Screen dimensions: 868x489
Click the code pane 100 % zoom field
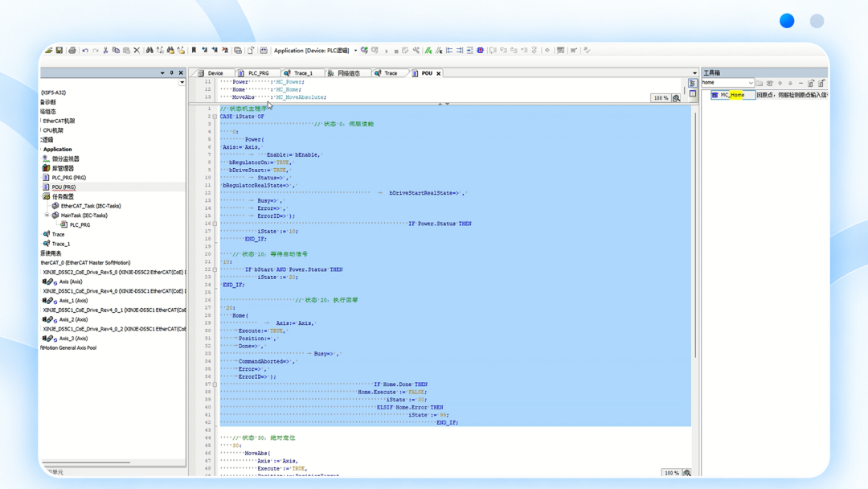point(671,473)
